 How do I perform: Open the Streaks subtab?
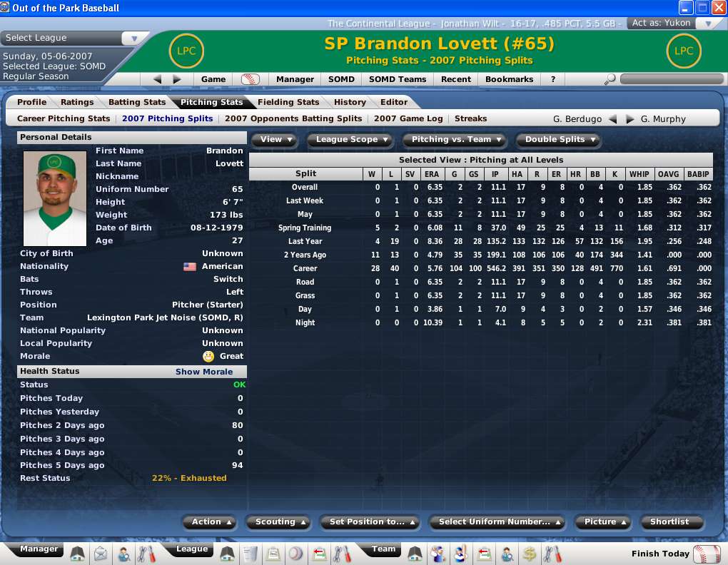(x=471, y=118)
